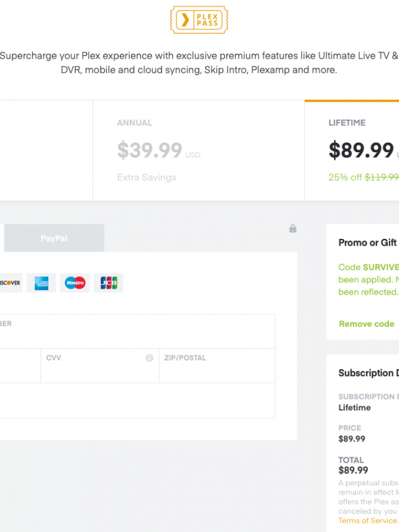Image resolution: width=399 pixels, height=532 pixels.
Task: Click into the CVV field
Action: tap(100, 371)
